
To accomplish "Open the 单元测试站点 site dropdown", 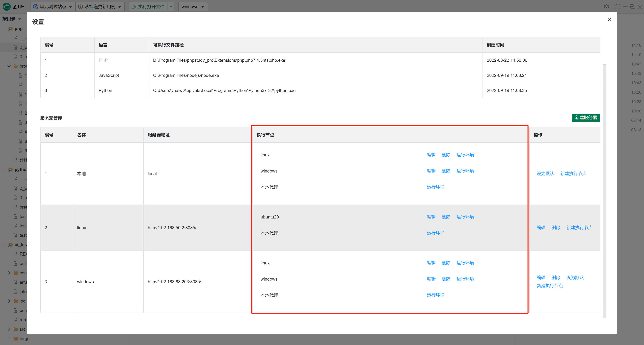I will coord(53,7).
